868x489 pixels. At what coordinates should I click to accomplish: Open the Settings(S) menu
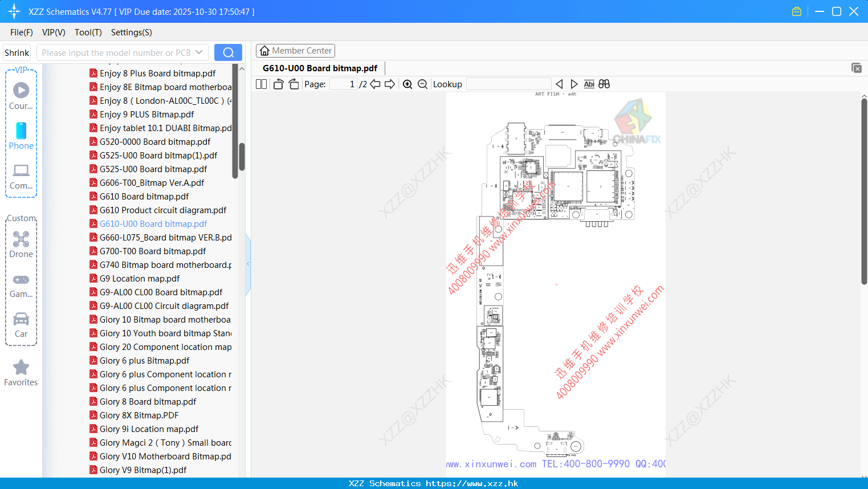pos(132,32)
